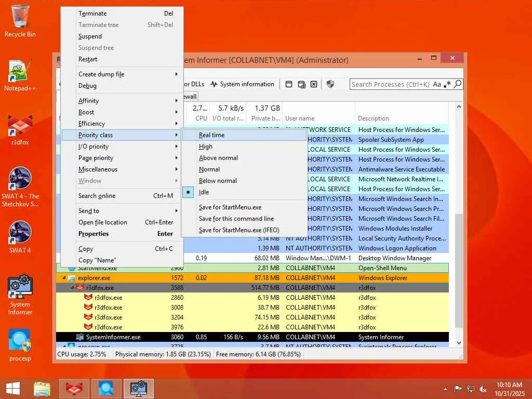Expand the Page priority submenu
Image resolution: width=532 pixels, height=399 pixels.
tap(122, 158)
